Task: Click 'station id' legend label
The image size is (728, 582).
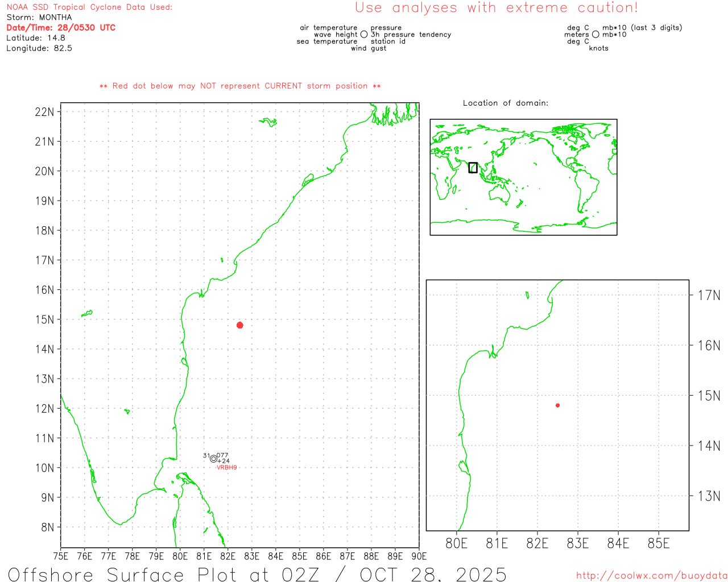Action: pyautogui.click(x=388, y=41)
